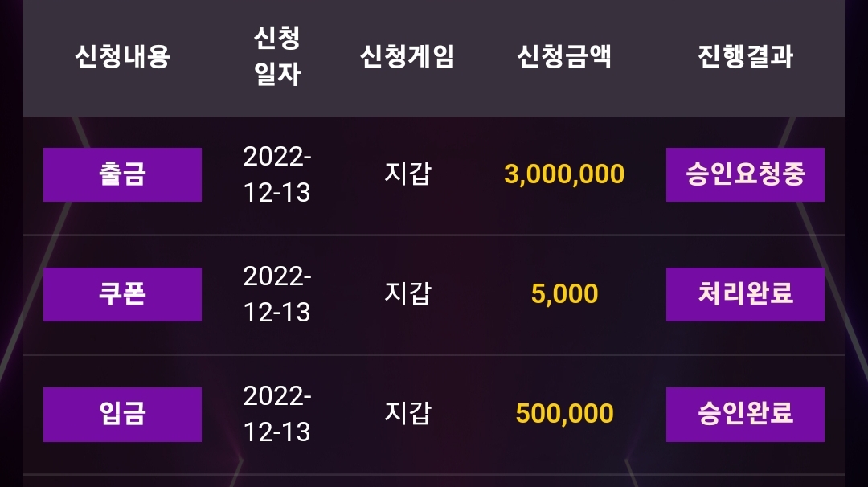The image size is (868, 487).
Task: Select the 진행결과 column header
Action: (x=745, y=56)
